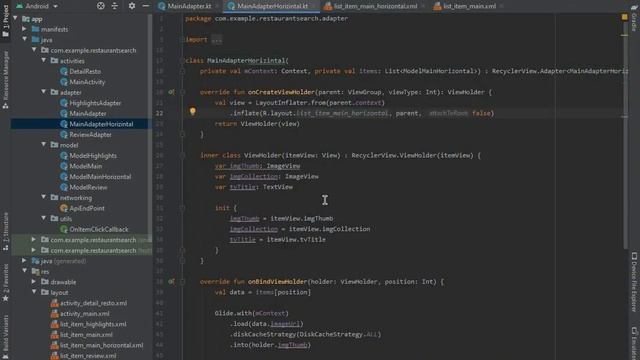Image resolution: width=640 pixels, height=360 pixels.
Task: Open MainAdapter class in tree
Action: (x=88, y=113)
